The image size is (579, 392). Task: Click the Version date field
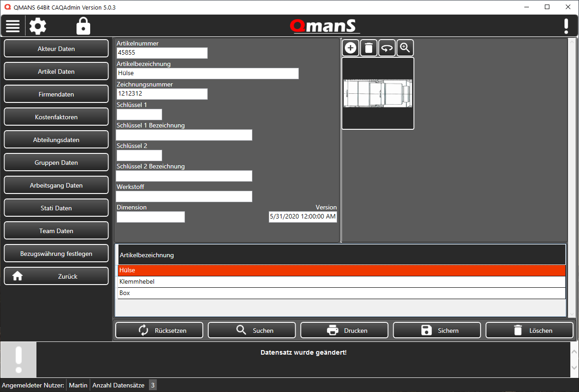click(303, 217)
